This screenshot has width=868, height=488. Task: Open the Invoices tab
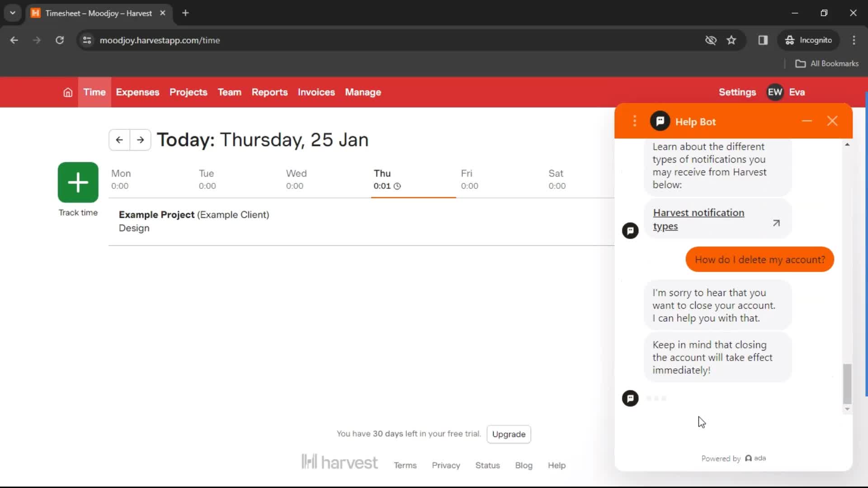(316, 92)
